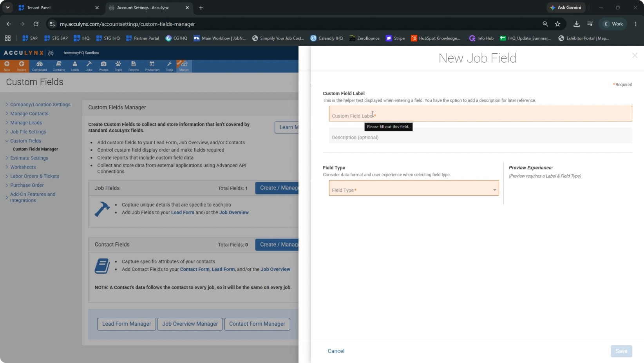Open Job Overview Manager
644x363 pixels.
[x=190, y=324]
